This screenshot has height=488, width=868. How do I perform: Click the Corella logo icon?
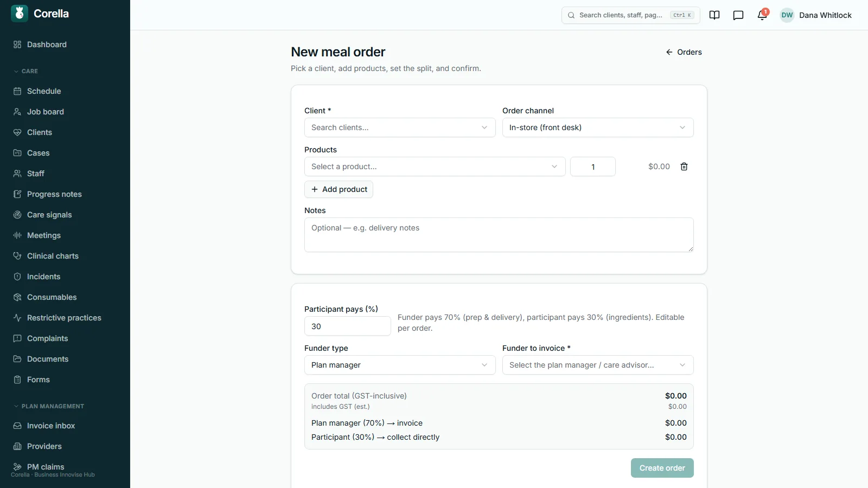[x=20, y=14]
